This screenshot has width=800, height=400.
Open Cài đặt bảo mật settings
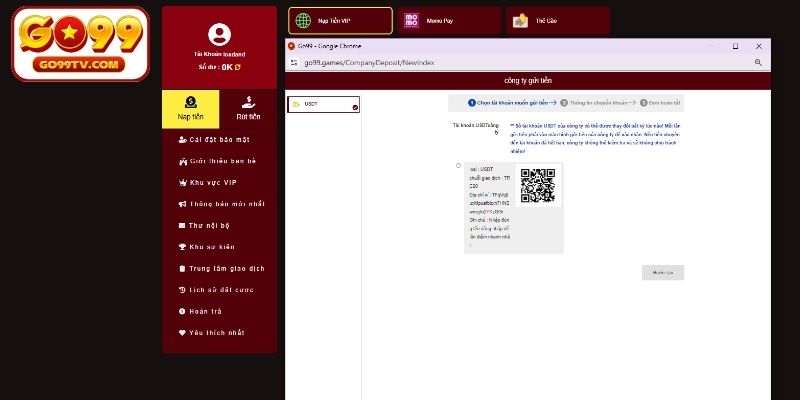pyautogui.click(x=219, y=139)
